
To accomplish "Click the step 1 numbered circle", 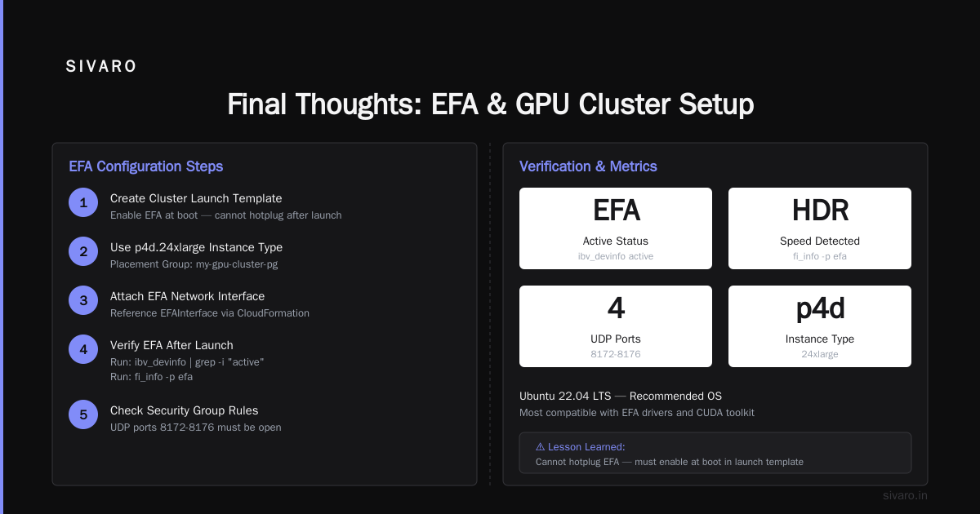I will click(x=83, y=202).
